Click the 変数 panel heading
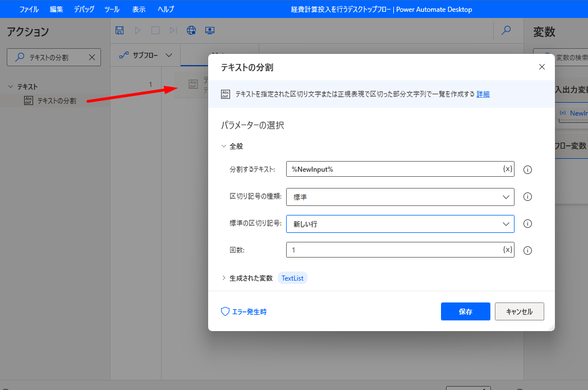 544,32
